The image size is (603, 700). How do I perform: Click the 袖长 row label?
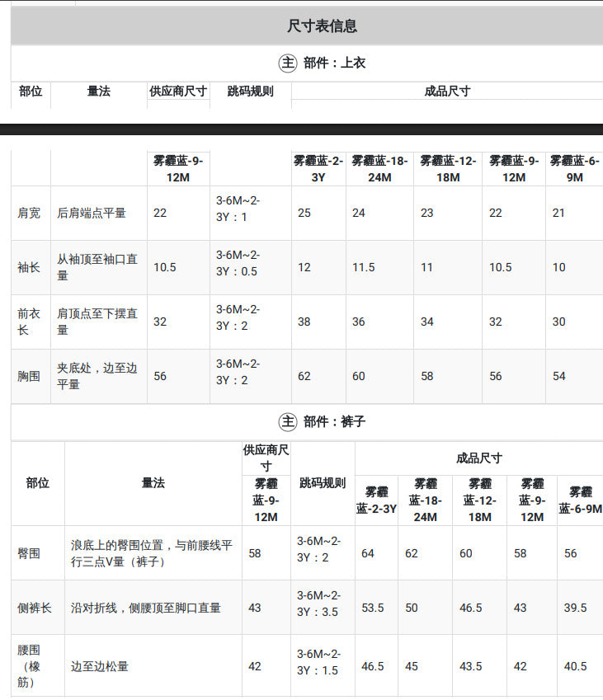29,267
